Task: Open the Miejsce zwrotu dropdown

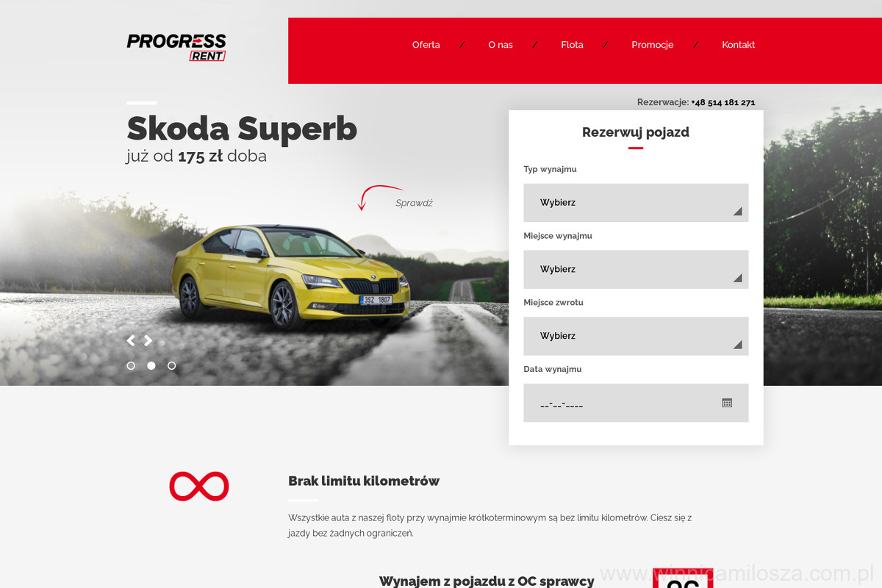Action: coord(636,336)
